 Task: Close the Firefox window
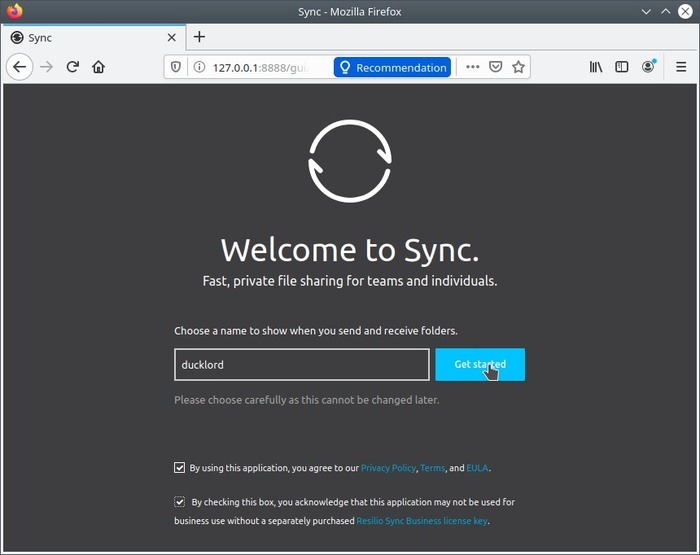click(685, 11)
